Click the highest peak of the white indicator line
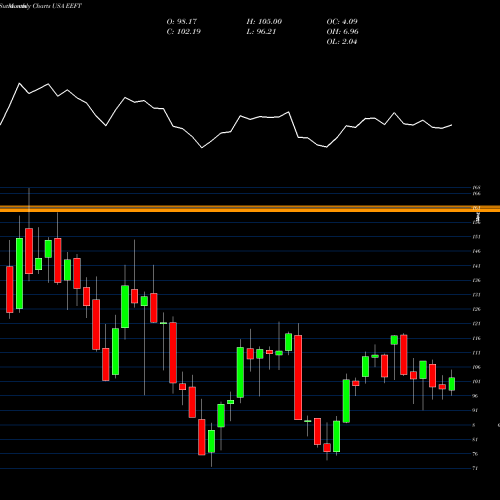Viewport: 500px width, 500px height. (x=19, y=83)
